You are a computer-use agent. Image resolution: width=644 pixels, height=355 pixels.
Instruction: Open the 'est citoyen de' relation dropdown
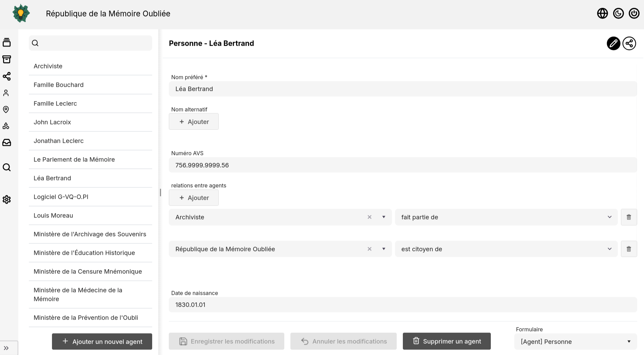[506, 249]
